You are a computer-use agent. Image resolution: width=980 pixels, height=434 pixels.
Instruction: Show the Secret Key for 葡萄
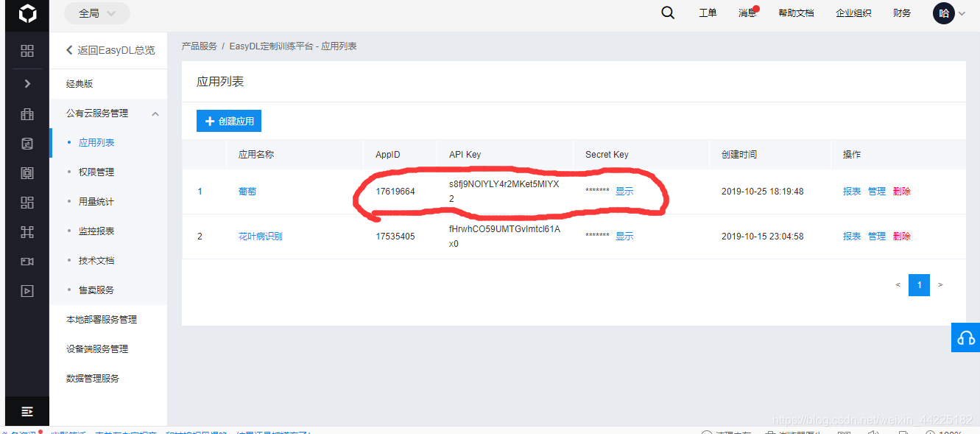[624, 192]
